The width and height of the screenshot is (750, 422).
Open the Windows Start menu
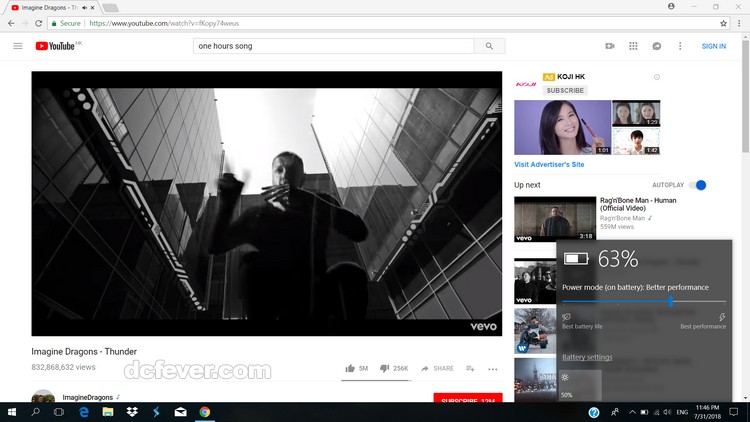pyautogui.click(x=12, y=412)
